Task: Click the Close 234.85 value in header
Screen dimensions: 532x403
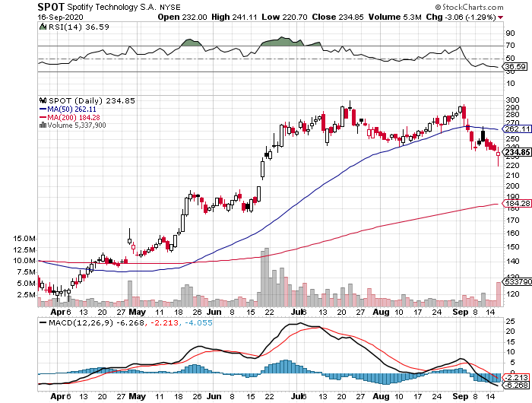Action: click(x=338, y=17)
